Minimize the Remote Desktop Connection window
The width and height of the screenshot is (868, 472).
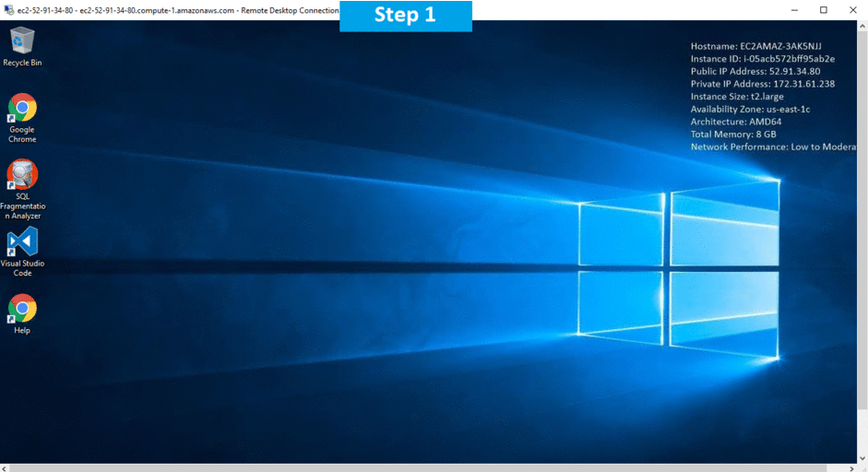coord(792,10)
